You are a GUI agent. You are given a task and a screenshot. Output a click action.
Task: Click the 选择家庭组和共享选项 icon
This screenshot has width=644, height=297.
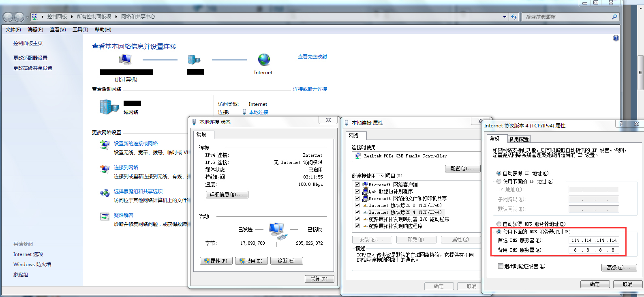pyautogui.click(x=105, y=193)
